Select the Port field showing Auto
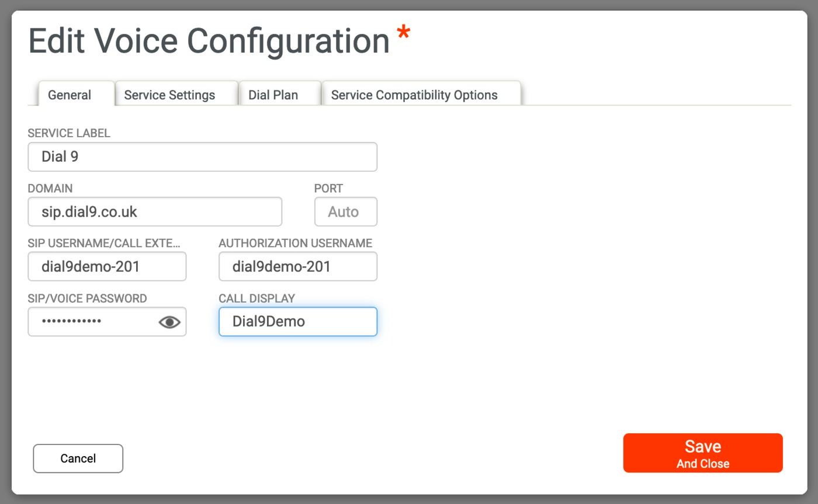Viewport: 818px width, 504px height. point(346,211)
